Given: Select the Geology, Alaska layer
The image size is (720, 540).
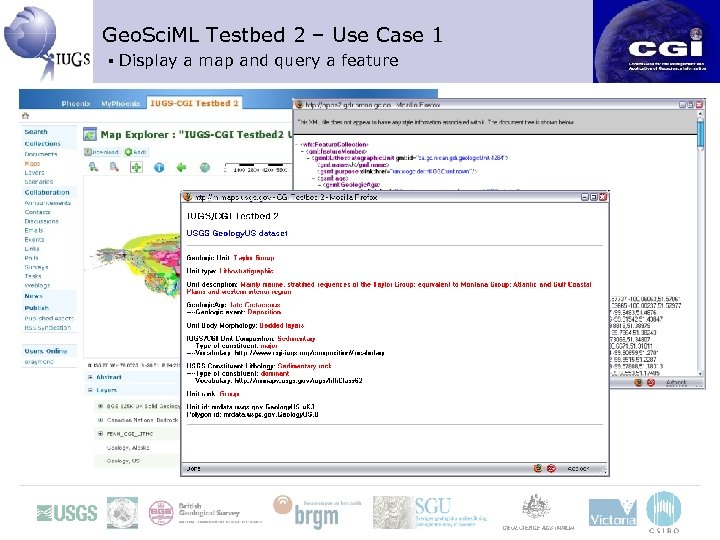Looking at the screenshot, I should (128, 448).
